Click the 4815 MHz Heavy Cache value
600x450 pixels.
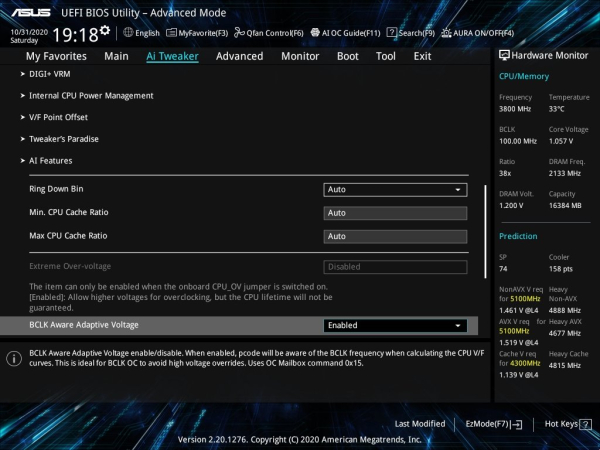click(564, 365)
